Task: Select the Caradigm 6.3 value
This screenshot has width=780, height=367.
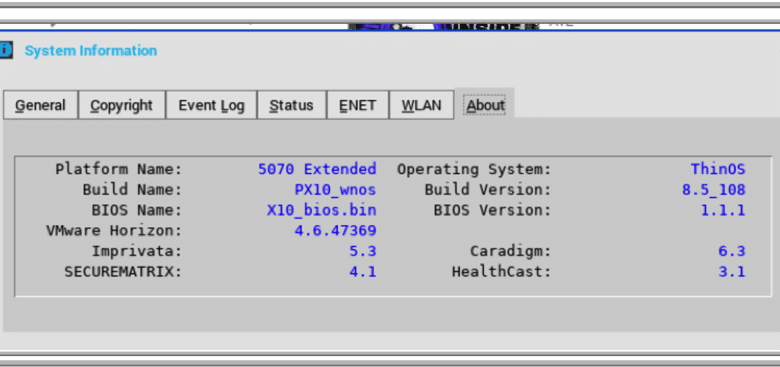Action: point(732,251)
